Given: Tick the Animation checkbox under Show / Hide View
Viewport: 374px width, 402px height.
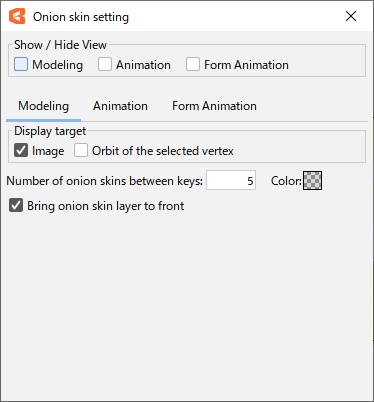Looking at the screenshot, I should click(x=105, y=64).
